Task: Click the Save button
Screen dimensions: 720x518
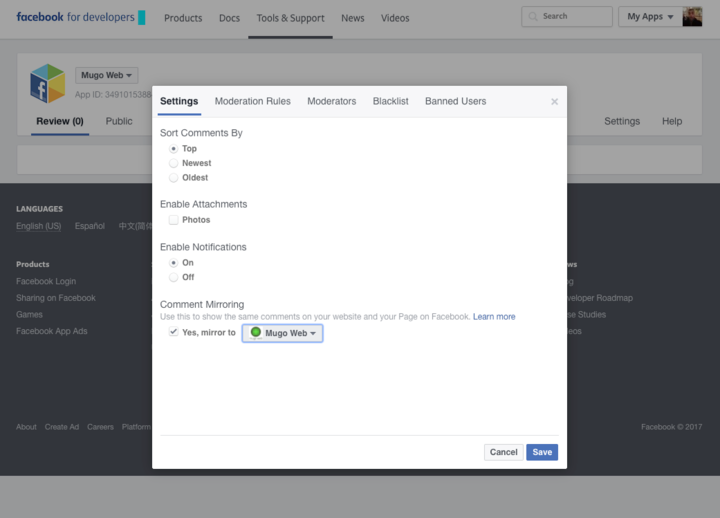Action: coord(542,452)
